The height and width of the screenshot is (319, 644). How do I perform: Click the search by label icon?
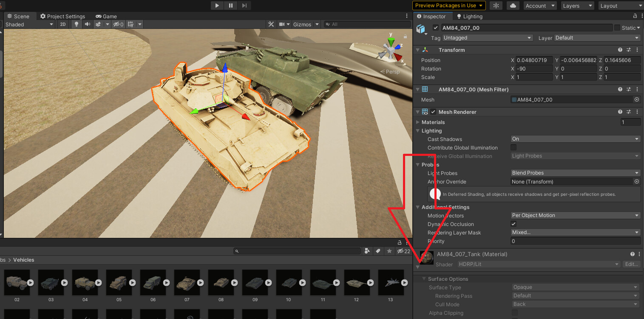[x=378, y=251]
